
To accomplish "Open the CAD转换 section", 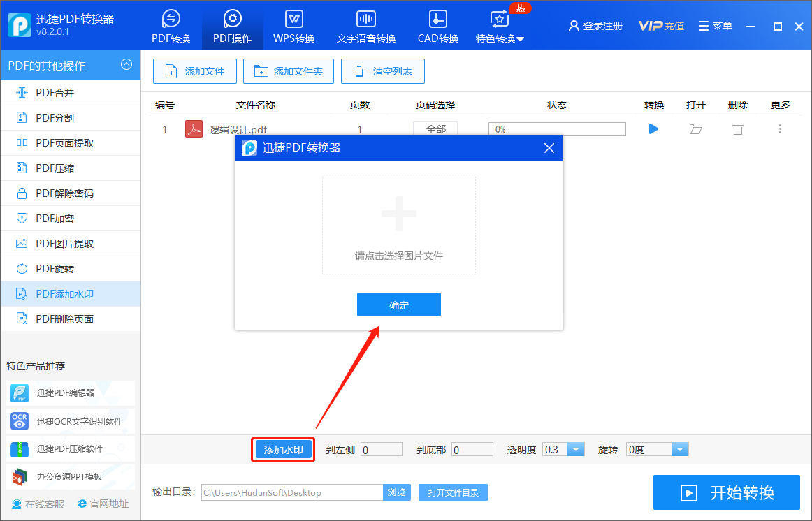I will coord(437,26).
